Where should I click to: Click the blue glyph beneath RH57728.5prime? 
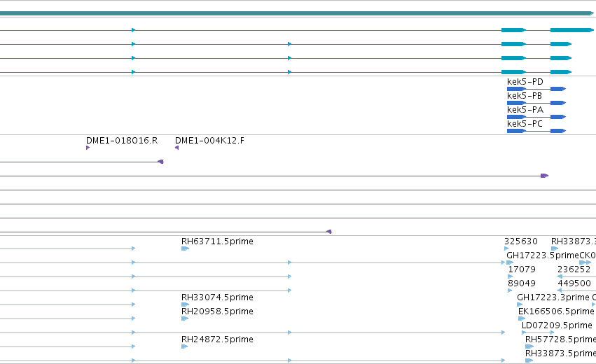pos(529,346)
